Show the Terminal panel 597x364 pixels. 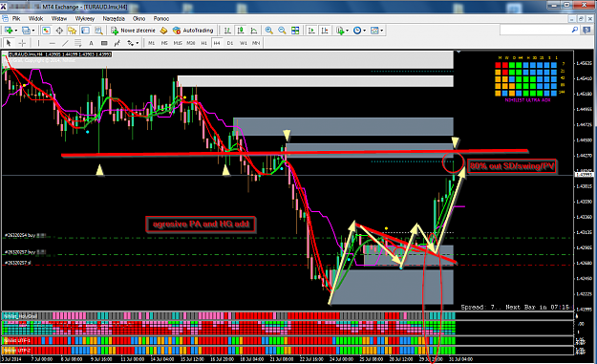click(x=85, y=31)
